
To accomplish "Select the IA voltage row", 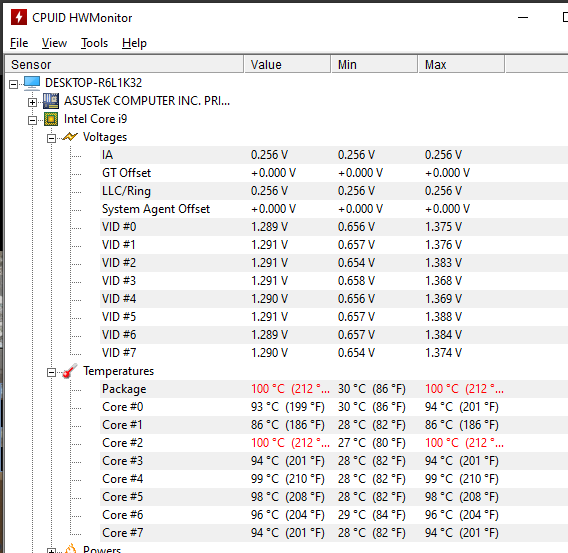I will coord(333,155).
